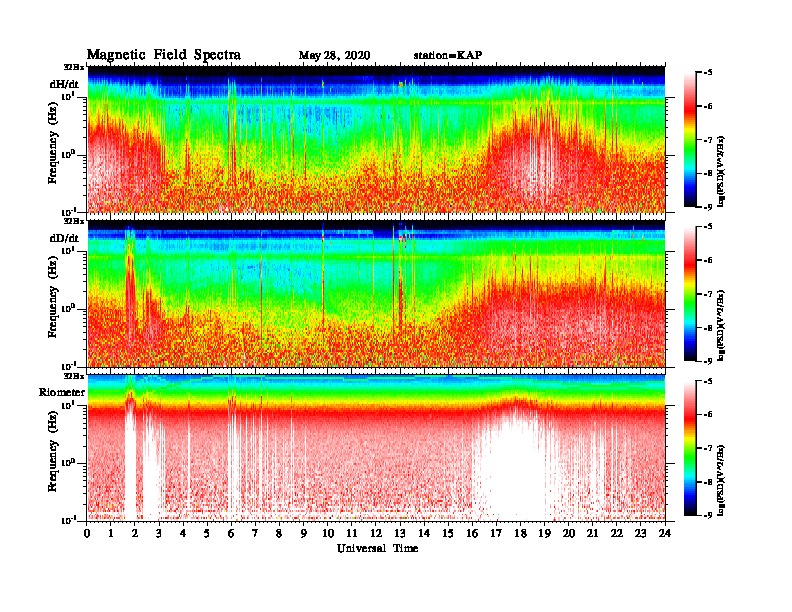Click hour '0' on the time axis
The height and width of the screenshot is (612, 792).
click(87, 533)
